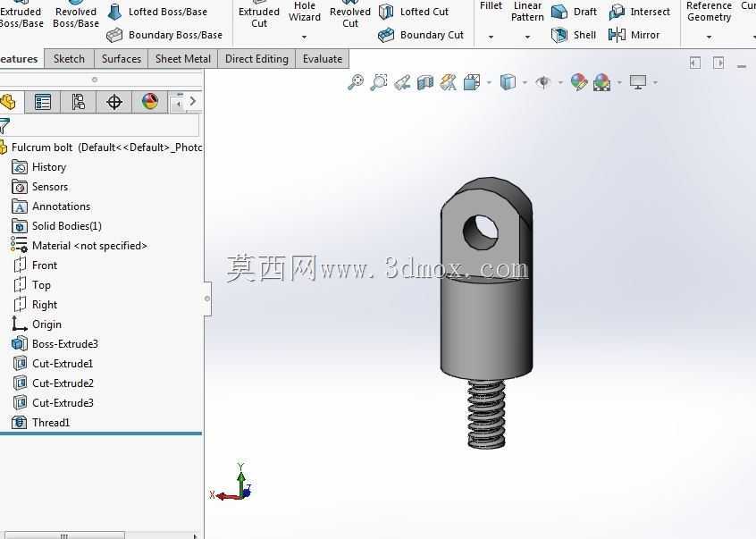Select the Front plane
Viewport: 756px width, 539px height.
35,265
